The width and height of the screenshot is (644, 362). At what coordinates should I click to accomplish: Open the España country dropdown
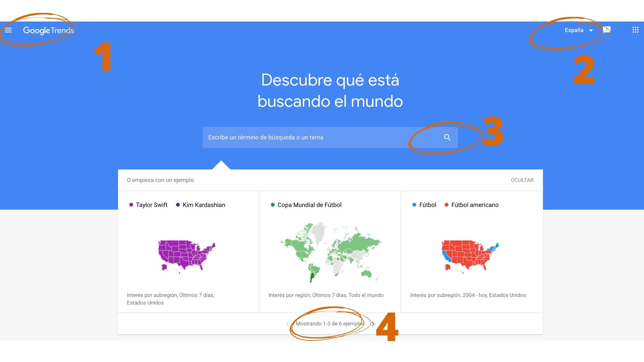point(574,30)
